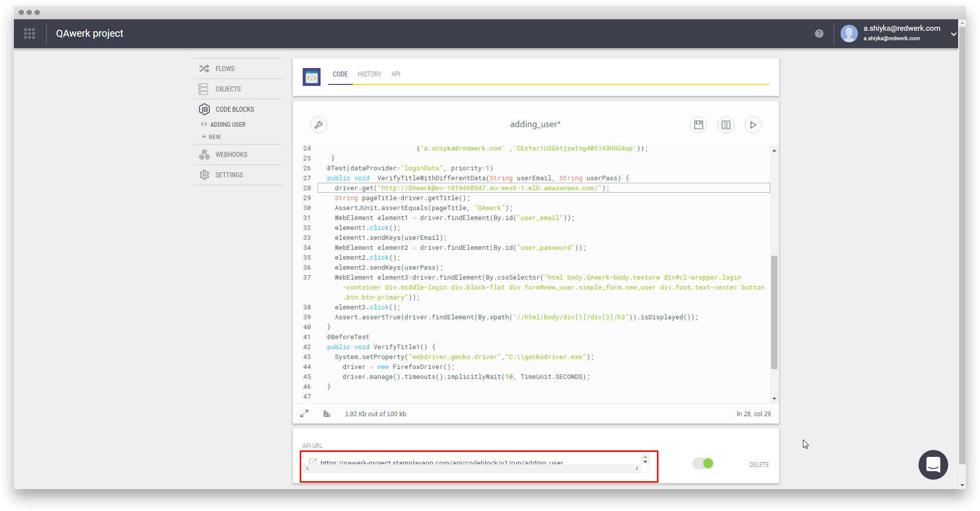Screen dimensions: 980x511
Task: Open the Objects section
Action: tap(238, 89)
